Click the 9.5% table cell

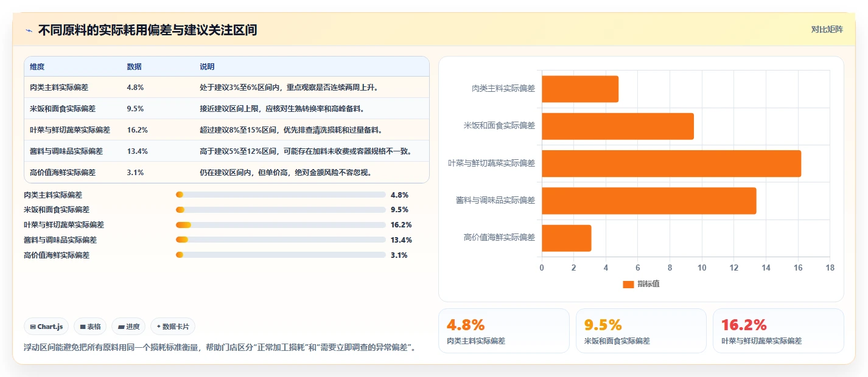click(135, 109)
